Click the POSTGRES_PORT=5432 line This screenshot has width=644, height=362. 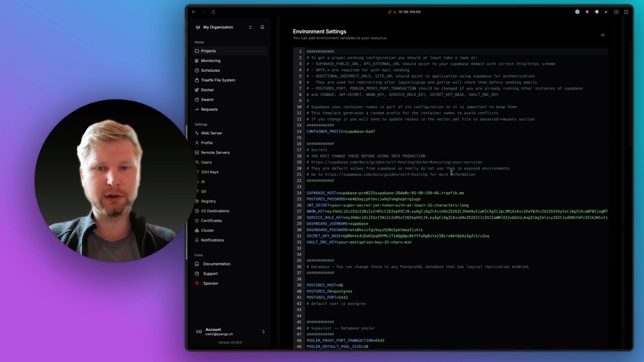(x=327, y=298)
